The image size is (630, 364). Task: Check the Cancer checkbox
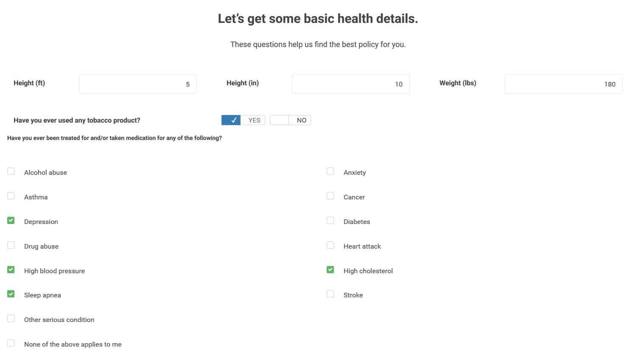[x=330, y=196]
